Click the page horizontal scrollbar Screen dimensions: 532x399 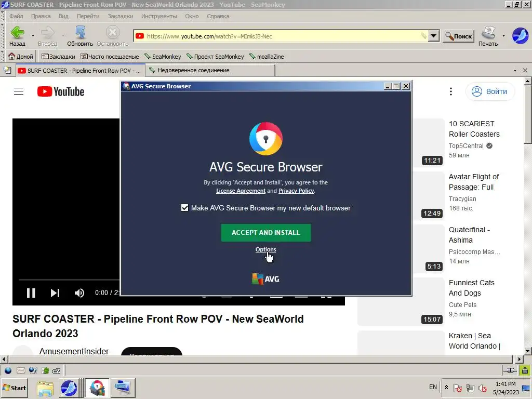260,359
